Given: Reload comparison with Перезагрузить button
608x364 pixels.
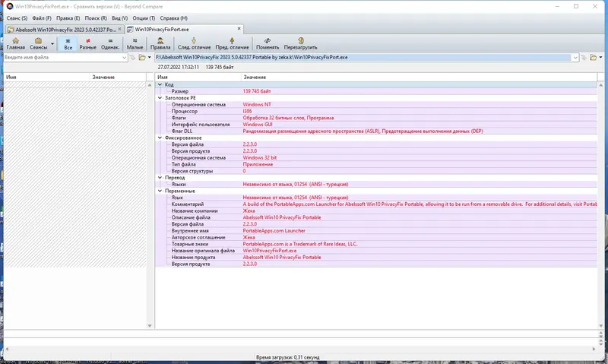Looking at the screenshot, I should point(300,43).
